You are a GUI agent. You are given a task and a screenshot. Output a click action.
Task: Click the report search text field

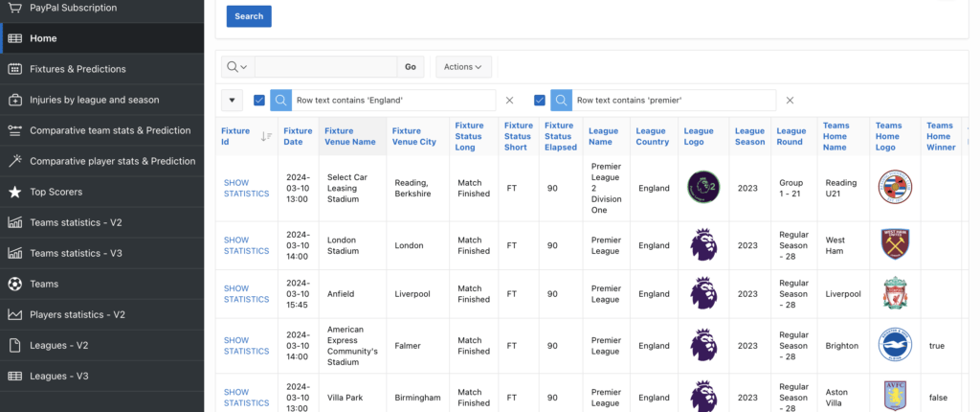(325, 67)
